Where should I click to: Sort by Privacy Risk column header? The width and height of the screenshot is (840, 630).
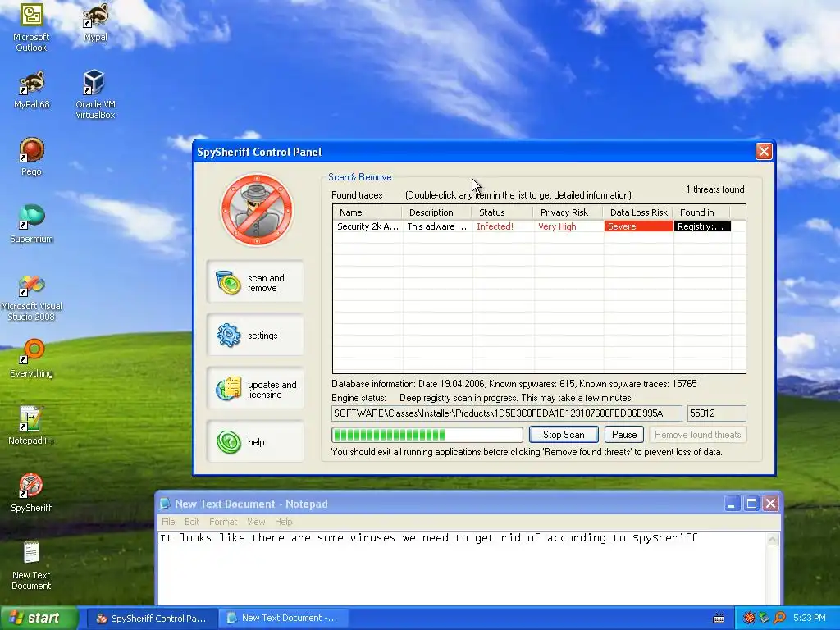tap(568, 212)
